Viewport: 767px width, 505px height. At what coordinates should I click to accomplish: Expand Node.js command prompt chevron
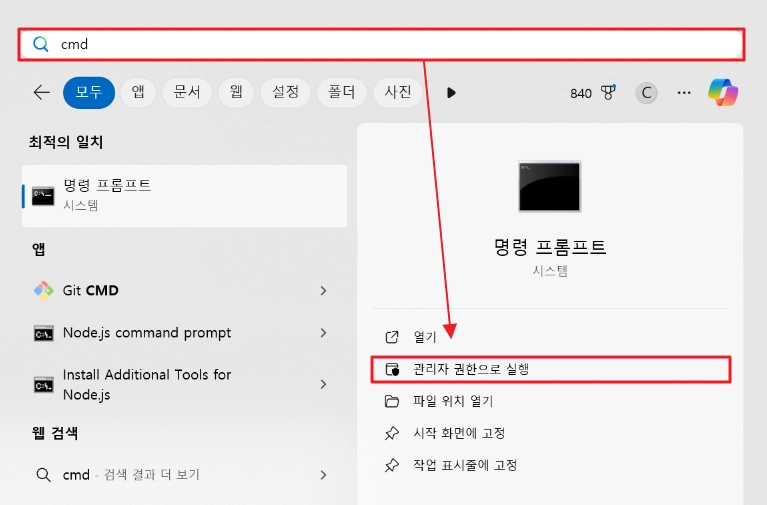click(x=323, y=333)
